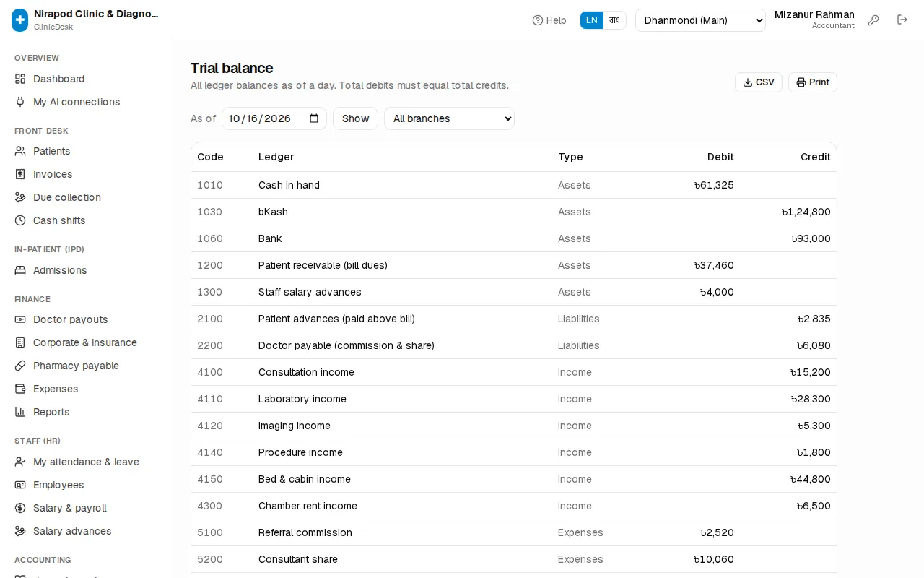924x578 pixels.
Task: Click the Doctor payable (commission & share) ledger
Action: [x=346, y=345]
